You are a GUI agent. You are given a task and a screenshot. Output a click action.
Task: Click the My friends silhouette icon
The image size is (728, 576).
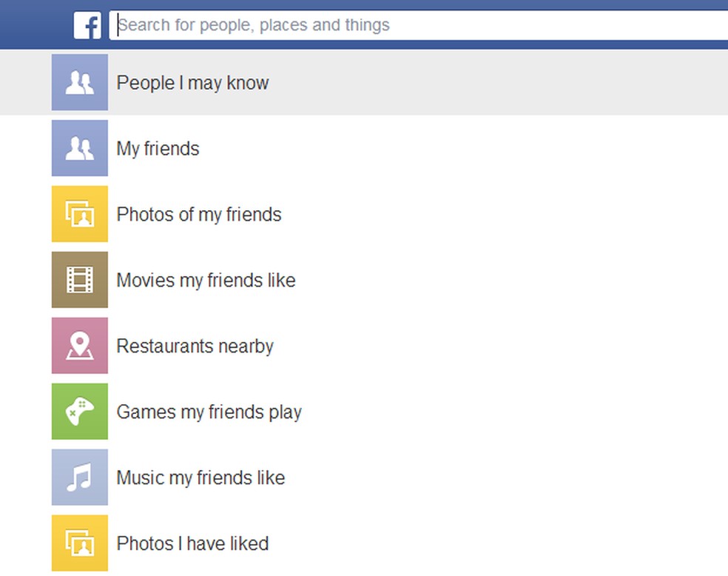pos(80,148)
